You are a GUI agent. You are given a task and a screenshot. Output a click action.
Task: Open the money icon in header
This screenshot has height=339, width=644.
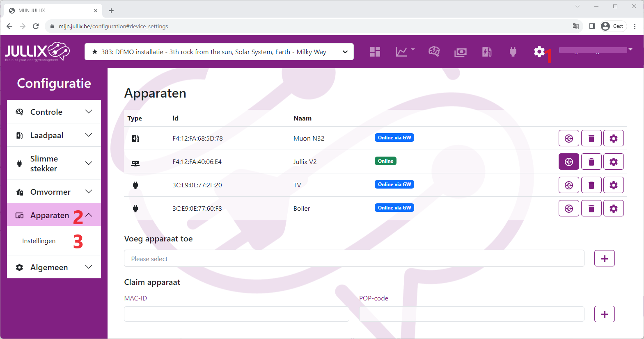460,52
